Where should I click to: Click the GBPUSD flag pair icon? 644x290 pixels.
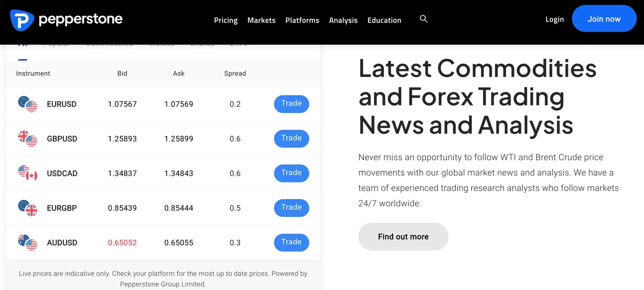coord(28,139)
